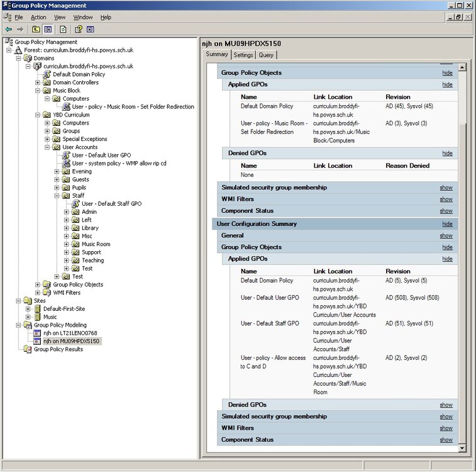
Task: Click the Domains node icon
Action: [x=28, y=58]
